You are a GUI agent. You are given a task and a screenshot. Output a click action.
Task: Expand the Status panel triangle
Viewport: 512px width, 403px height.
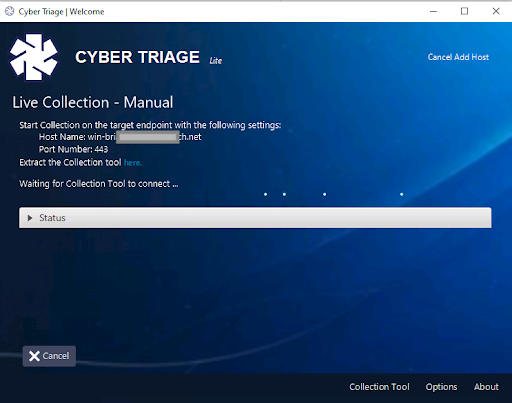pyautogui.click(x=30, y=218)
